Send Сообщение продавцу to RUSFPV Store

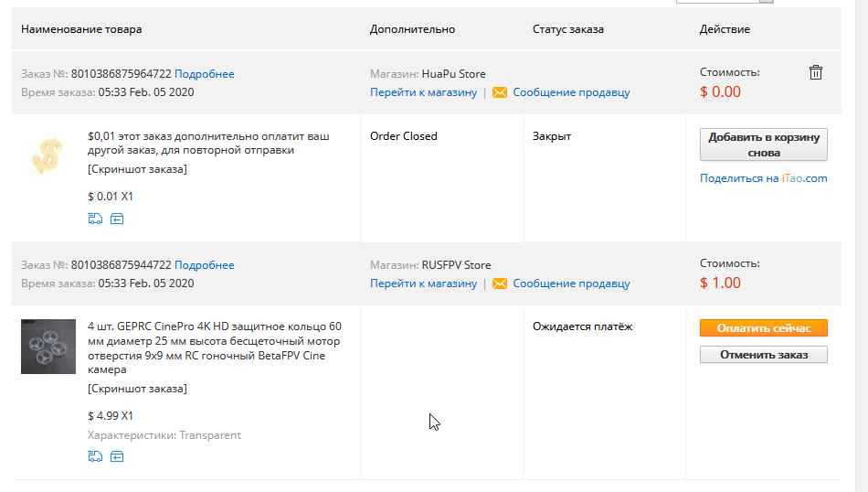[x=571, y=283]
